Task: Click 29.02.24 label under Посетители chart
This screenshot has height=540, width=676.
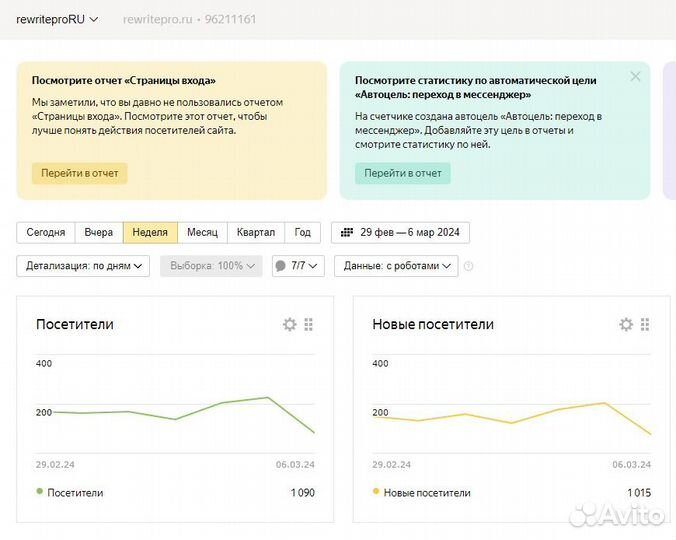Action: 55,465
